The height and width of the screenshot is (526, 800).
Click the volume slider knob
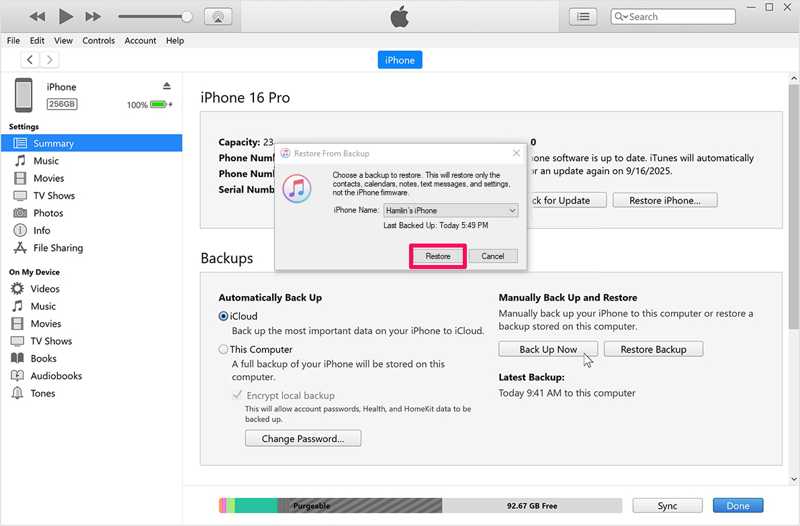[187, 17]
